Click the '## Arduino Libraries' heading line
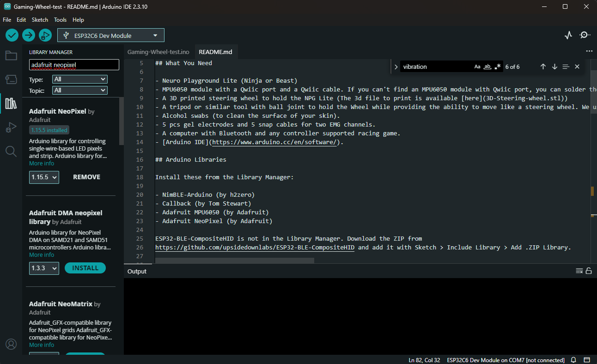597x364 pixels. pos(191,160)
